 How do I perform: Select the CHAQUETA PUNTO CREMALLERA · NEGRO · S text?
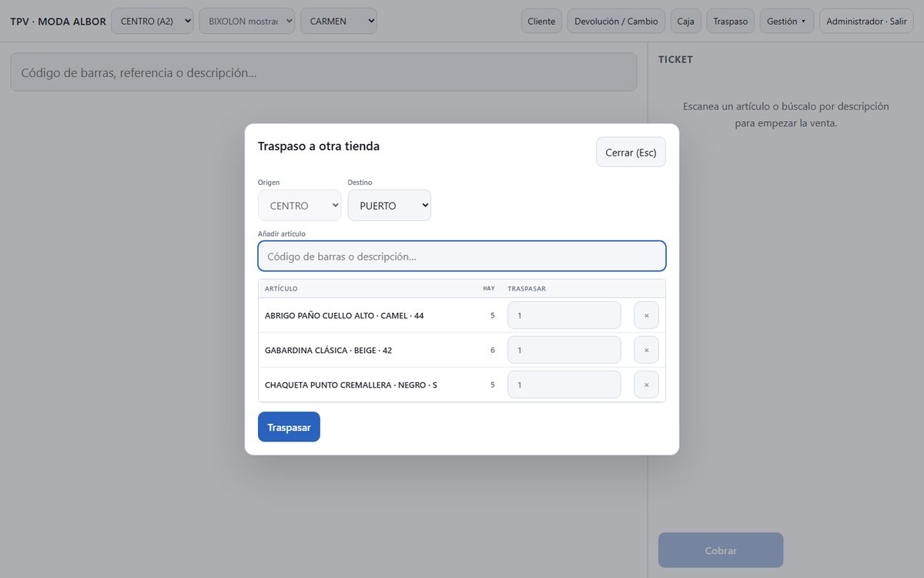(351, 385)
